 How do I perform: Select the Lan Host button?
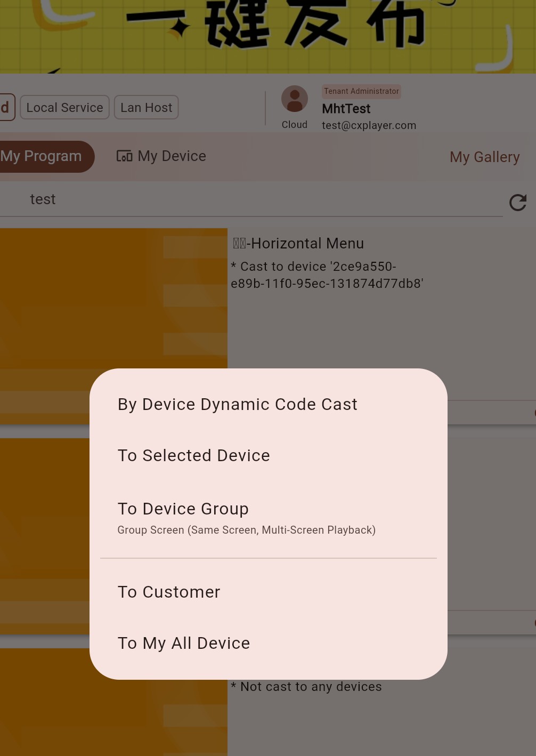click(146, 107)
